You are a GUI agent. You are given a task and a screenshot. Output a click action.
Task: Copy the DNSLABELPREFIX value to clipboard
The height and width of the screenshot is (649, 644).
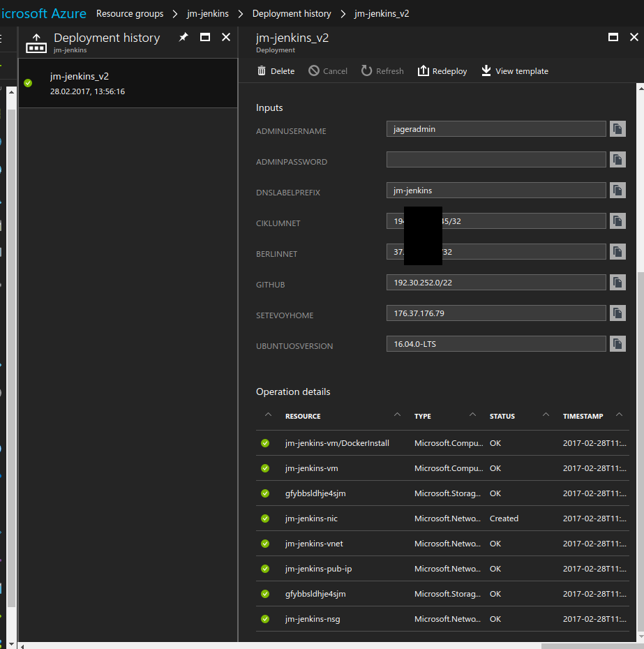click(617, 190)
